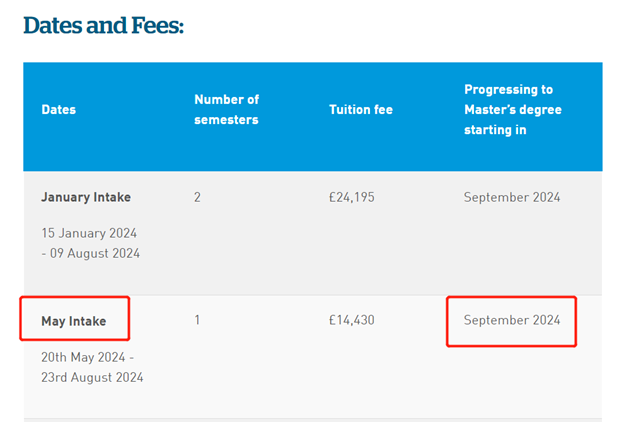Click the 23rd August 2024 end date
624x422 pixels.
click(92, 377)
